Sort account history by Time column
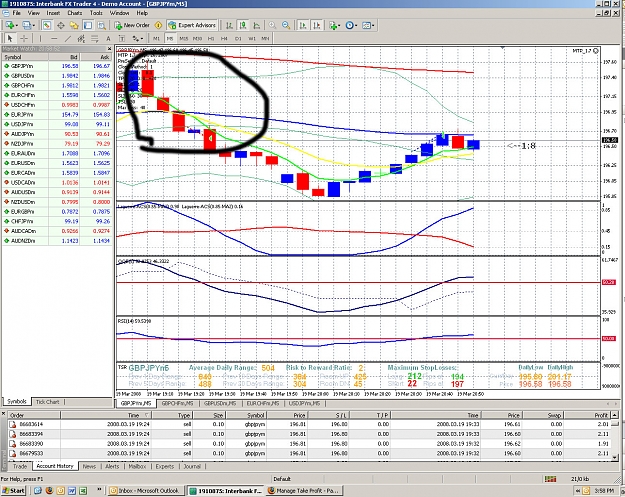Screen dimensions: 625x497 click(x=106, y=415)
